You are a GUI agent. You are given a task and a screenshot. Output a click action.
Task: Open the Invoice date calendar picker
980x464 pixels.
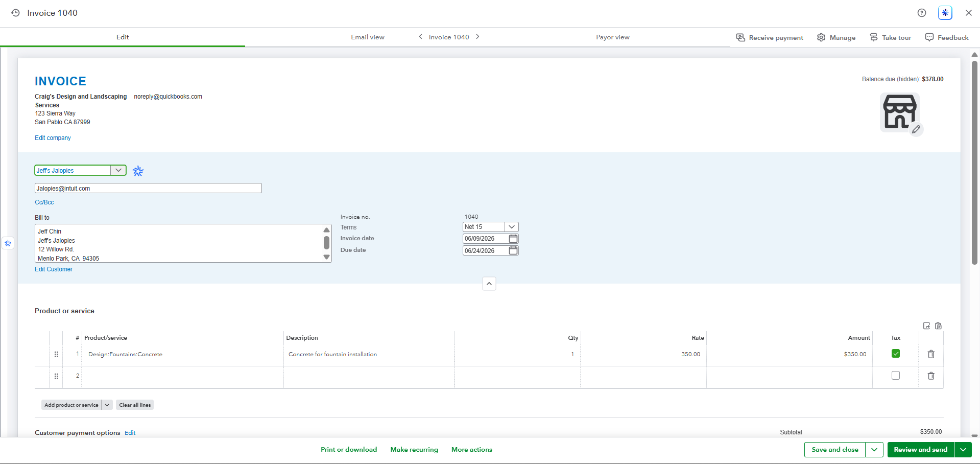513,239
